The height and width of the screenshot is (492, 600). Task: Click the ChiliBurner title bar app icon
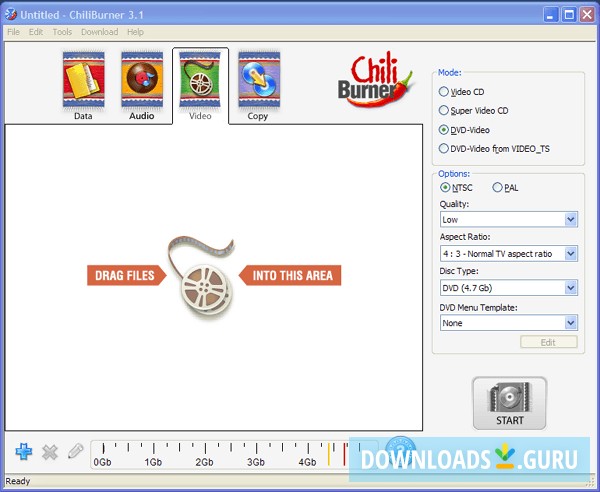pyautogui.click(x=11, y=15)
